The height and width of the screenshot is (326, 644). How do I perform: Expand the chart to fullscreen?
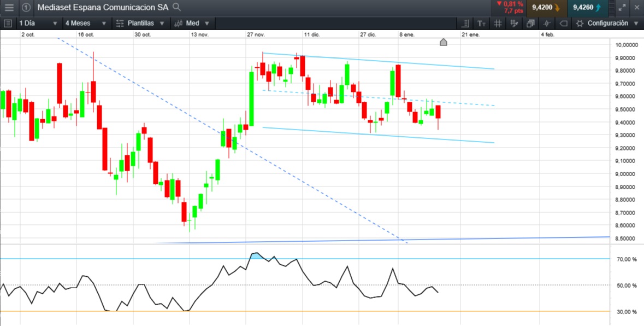coord(623,8)
